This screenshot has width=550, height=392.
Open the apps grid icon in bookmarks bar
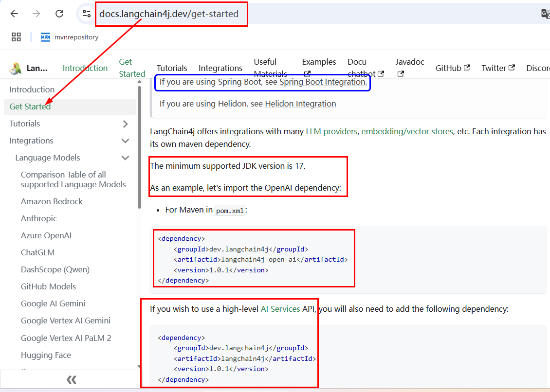click(16, 37)
